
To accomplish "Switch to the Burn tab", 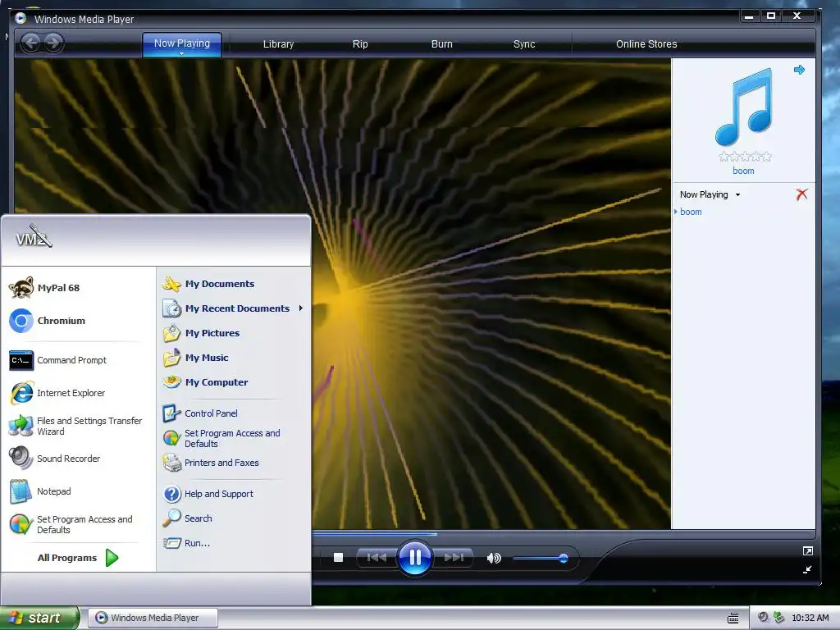I will 441,44.
